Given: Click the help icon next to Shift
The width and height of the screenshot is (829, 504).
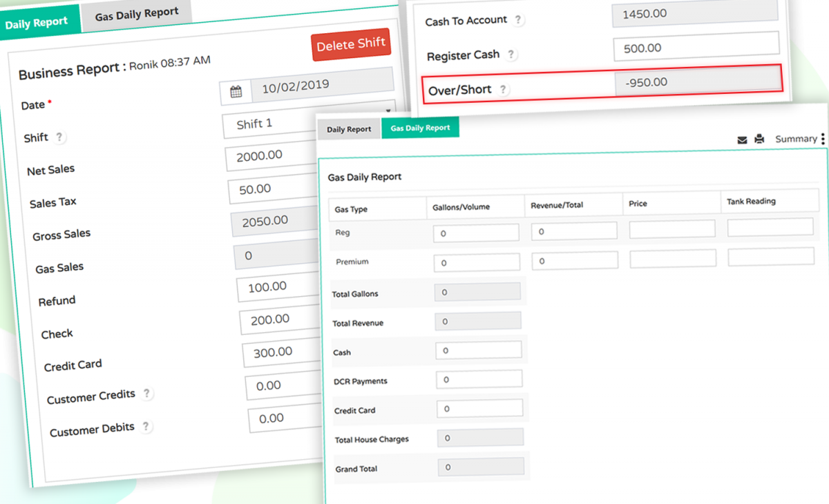Looking at the screenshot, I should 59,137.
